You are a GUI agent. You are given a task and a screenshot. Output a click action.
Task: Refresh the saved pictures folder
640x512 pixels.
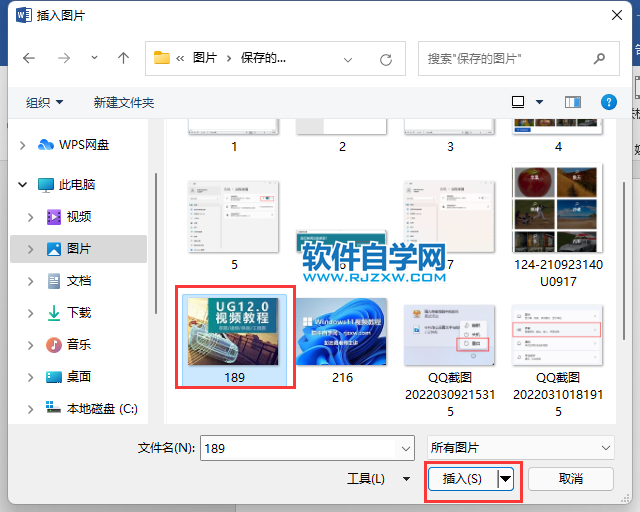(x=386, y=60)
